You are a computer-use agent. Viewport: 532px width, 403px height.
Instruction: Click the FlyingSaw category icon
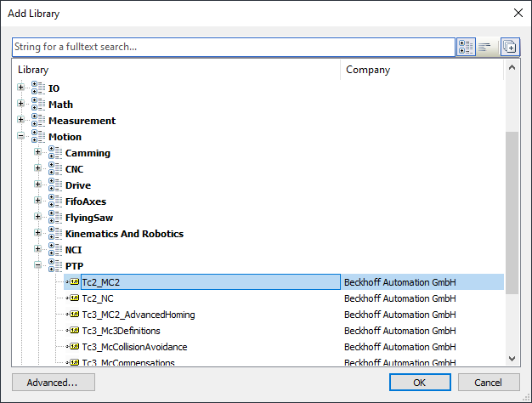point(55,217)
